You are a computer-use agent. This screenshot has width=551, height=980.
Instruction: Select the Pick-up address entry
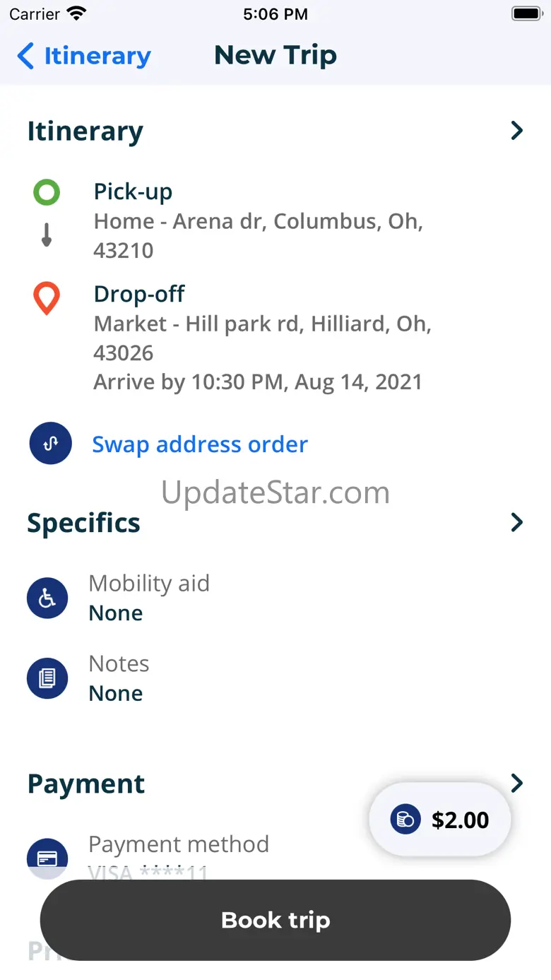click(x=258, y=221)
